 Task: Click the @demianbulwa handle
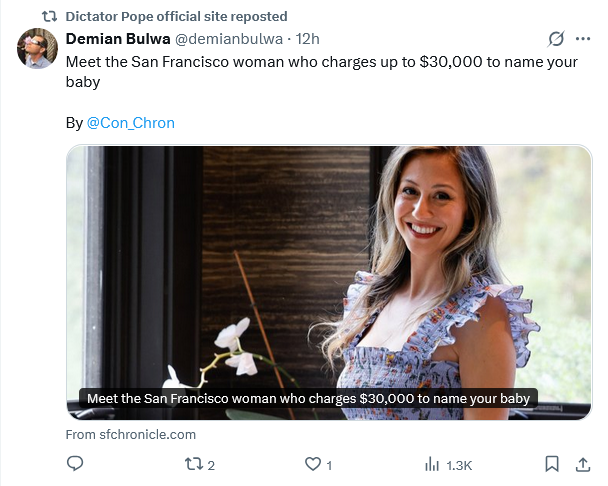click(x=229, y=39)
